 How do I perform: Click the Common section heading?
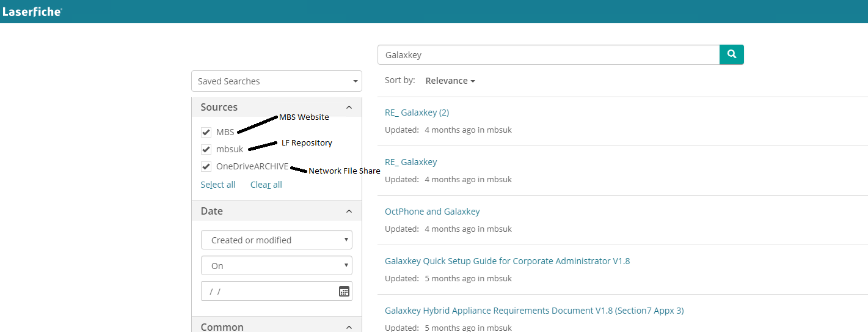point(222,326)
